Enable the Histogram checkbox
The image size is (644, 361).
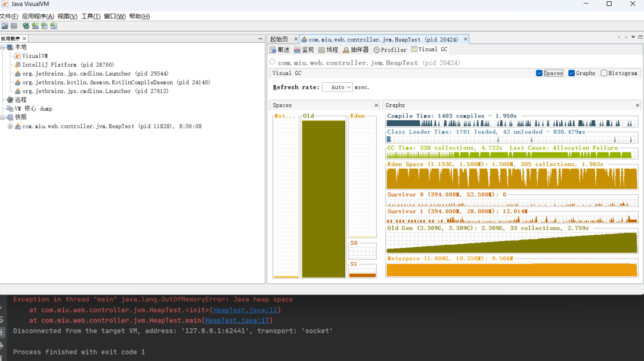click(x=603, y=73)
